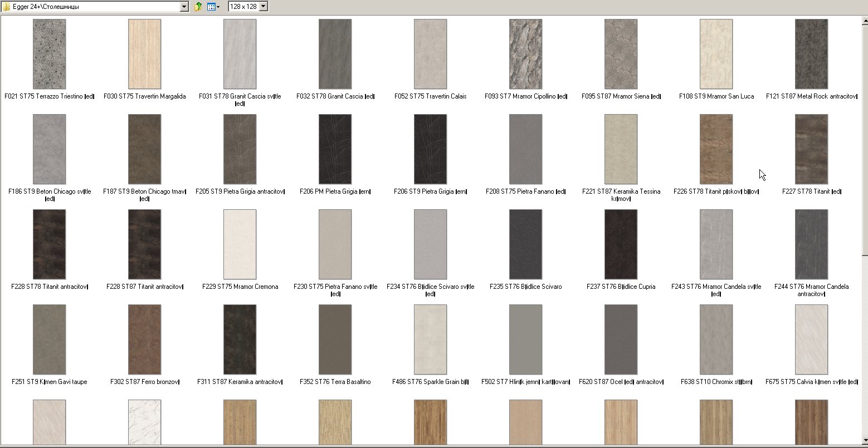The image size is (868, 448).
Task: Select the F227 ST78 Titanit thumbnail
Action: (x=811, y=149)
